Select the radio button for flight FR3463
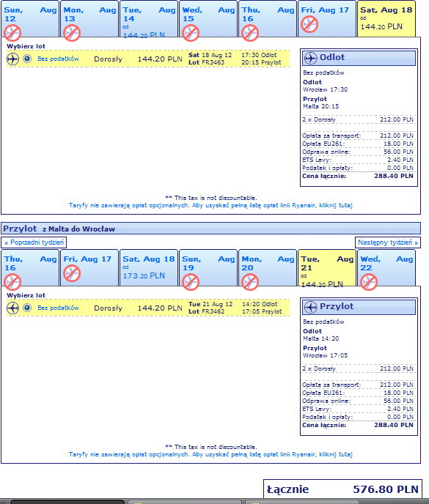This screenshot has width=429, height=504. pyautogui.click(x=27, y=59)
